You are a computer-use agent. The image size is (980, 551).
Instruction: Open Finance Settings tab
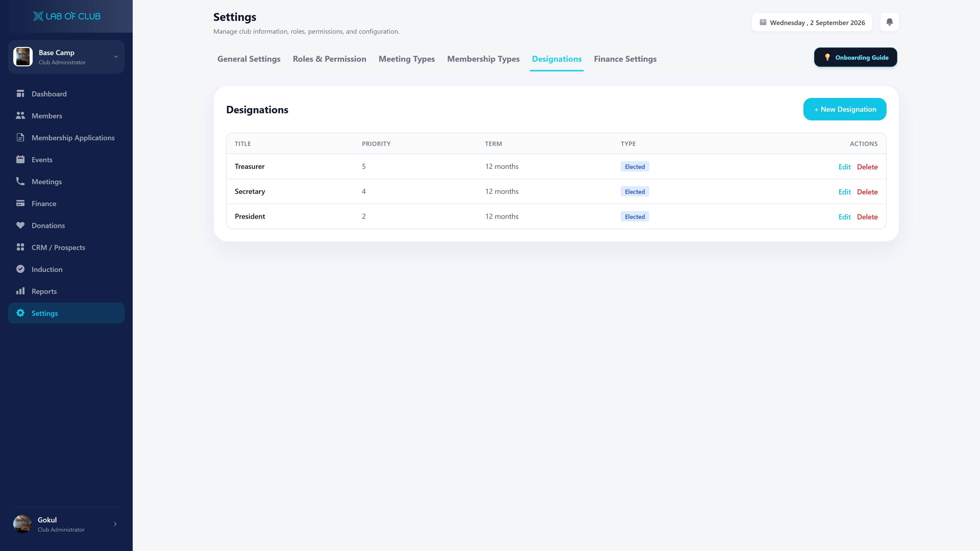[625, 59]
